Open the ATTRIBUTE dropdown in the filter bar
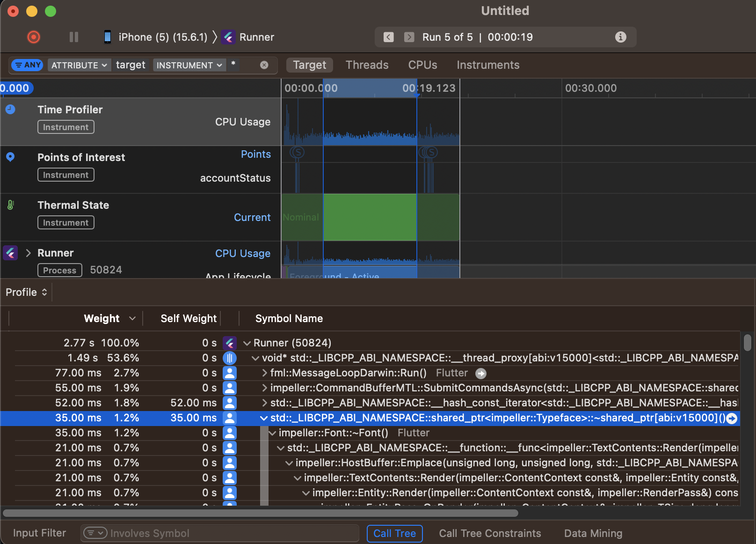 [79, 65]
